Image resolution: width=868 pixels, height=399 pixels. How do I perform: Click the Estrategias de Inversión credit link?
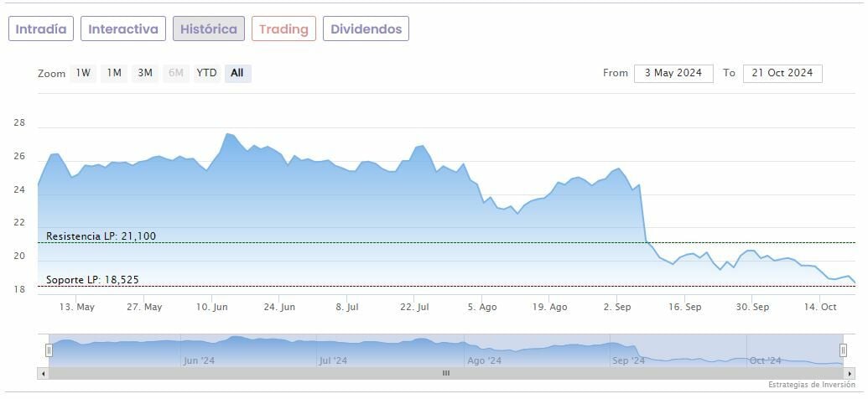[x=810, y=385]
